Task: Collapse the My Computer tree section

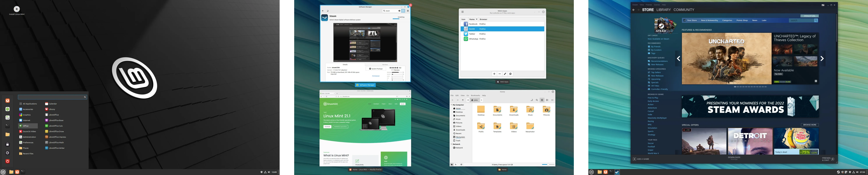Action: click(x=451, y=105)
